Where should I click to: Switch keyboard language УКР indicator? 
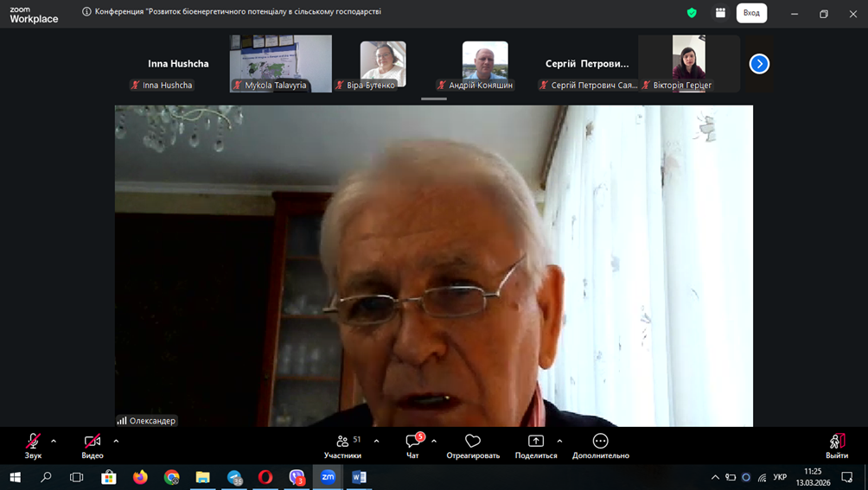[x=780, y=477]
